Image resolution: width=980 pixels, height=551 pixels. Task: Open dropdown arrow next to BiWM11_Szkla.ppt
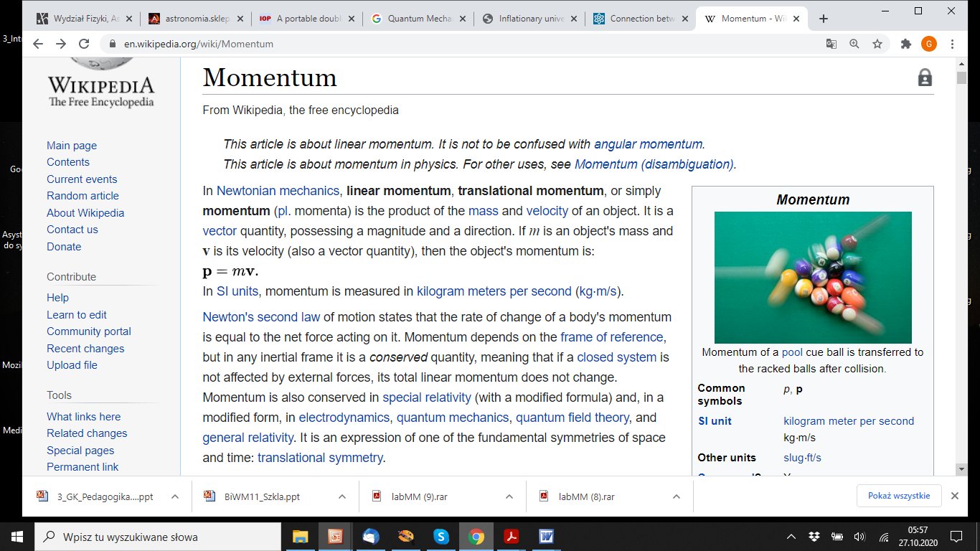342,496
